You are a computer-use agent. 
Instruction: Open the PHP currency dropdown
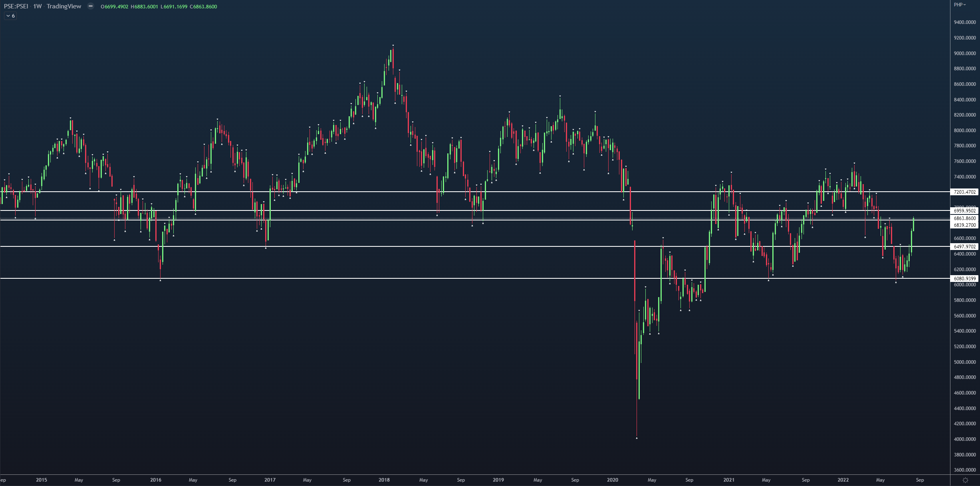tap(960, 5)
